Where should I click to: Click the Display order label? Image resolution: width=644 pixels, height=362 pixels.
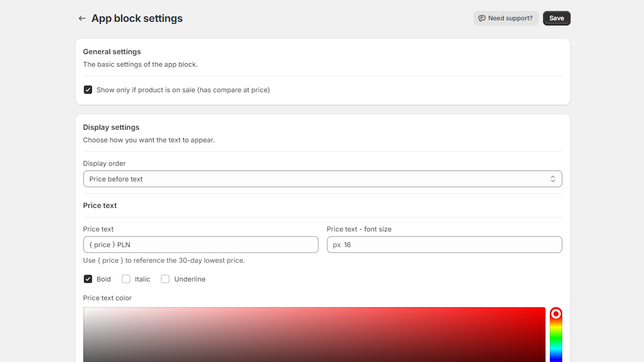104,163
